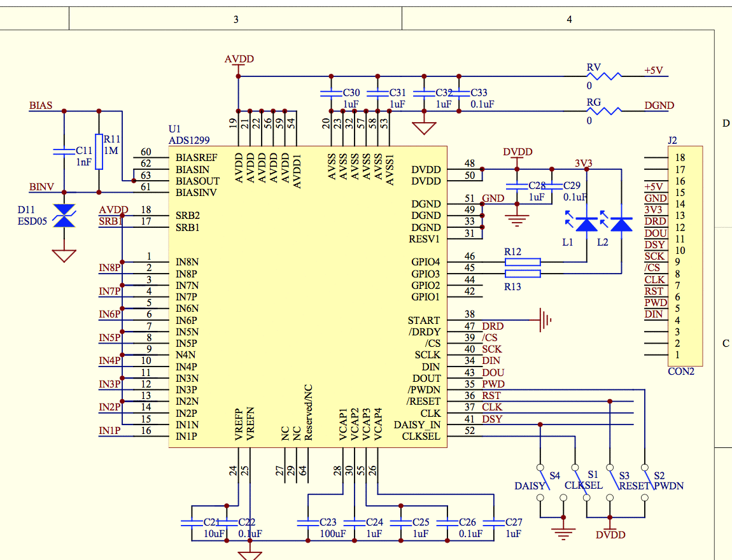Image resolution: width=732 pixels, height=560 pixels.
Task: Select the DVDD label below the switches
Action: coord(610,535)
